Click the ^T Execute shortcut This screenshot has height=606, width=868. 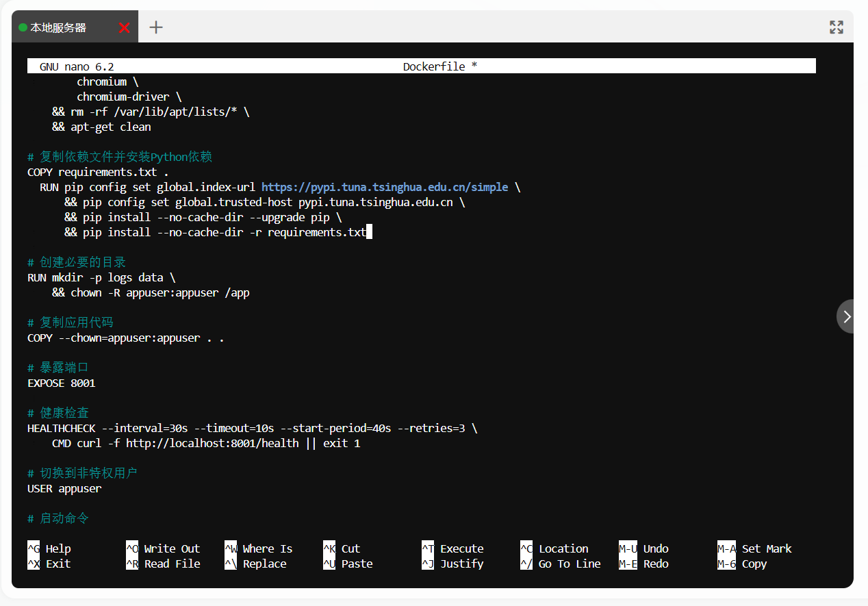pyautogui.click(x=452, y=548)
